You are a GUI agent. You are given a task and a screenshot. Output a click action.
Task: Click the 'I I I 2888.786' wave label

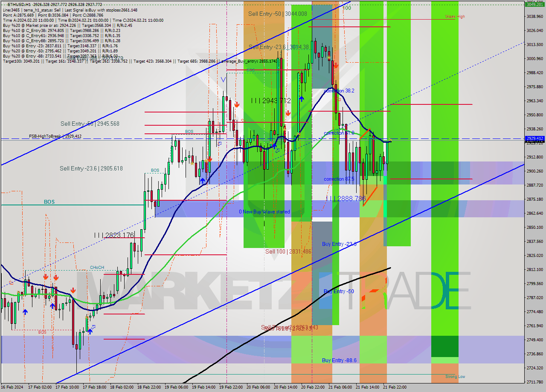346,199
